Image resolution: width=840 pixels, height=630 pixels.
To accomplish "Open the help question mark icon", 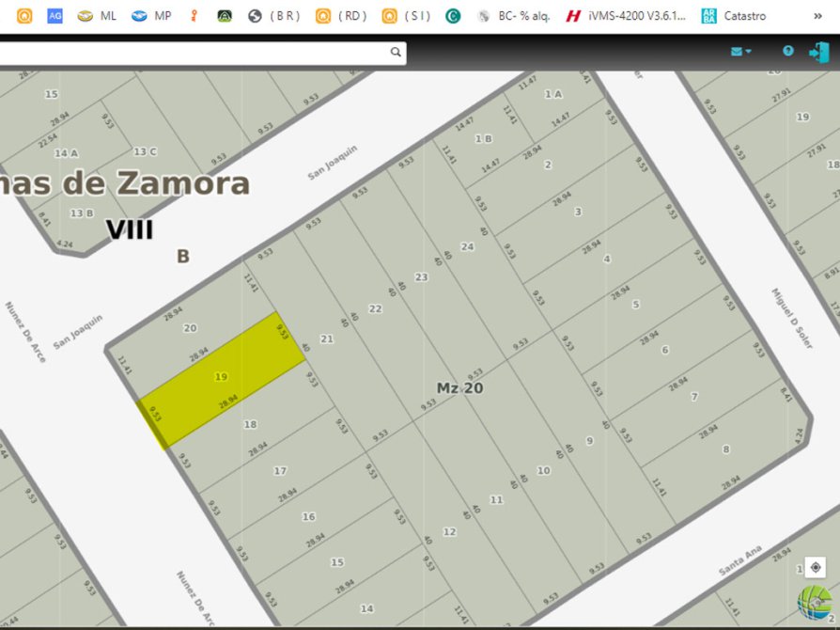I will click(787, 52).
